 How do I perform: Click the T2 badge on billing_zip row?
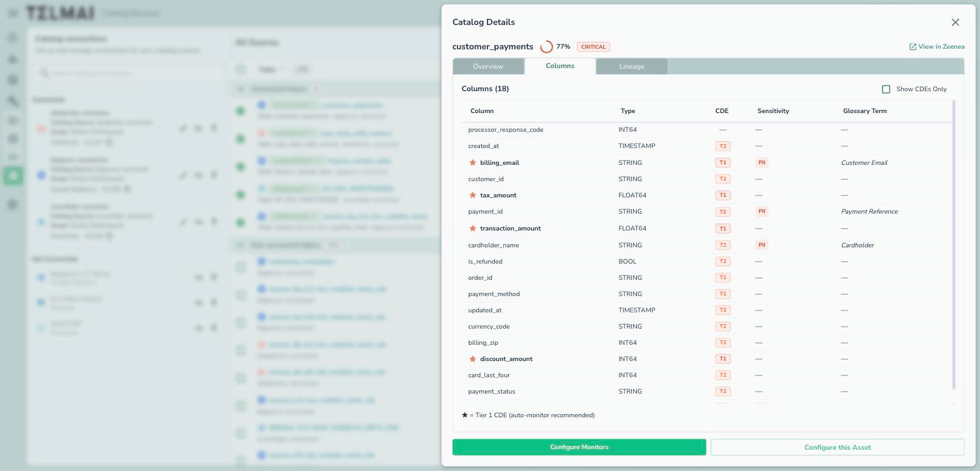(x=722, y=342)
